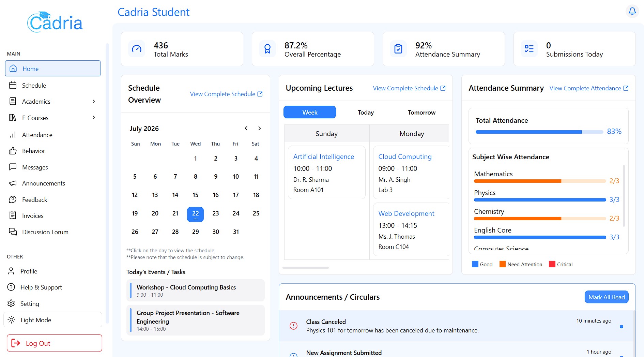Viewport: 644px width, 357px height.
Task: Click the Help & Support question icon
Action: point(11,287)
